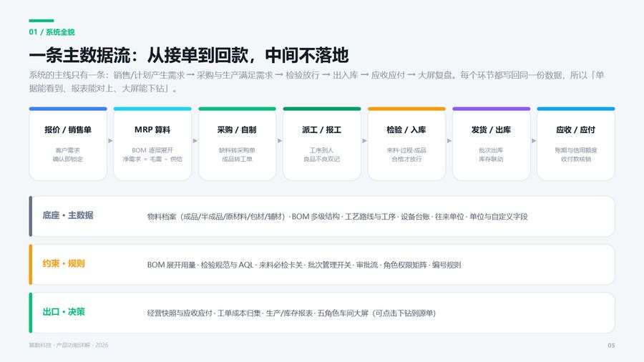Click 客户需求 text in the first card
This screenshot has height=362, width=644.
point(68,150)
